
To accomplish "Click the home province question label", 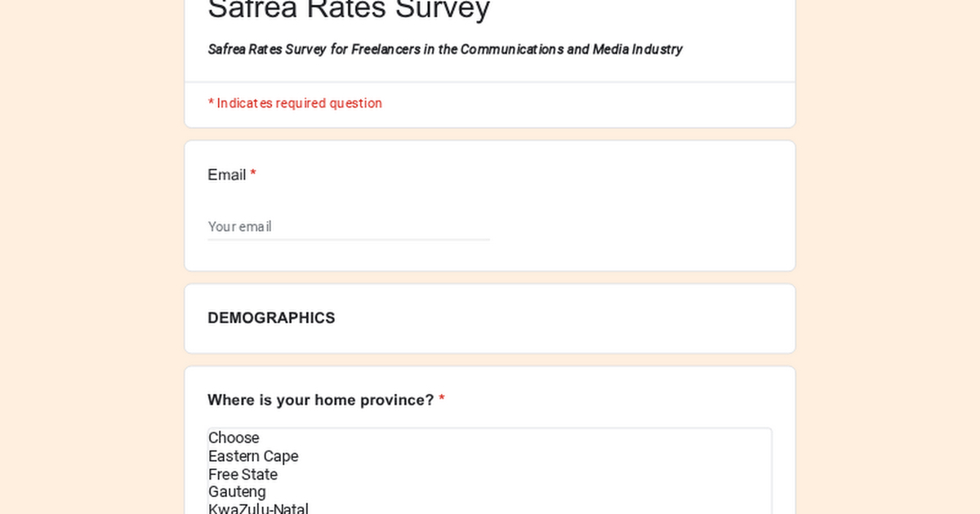I will pyautogui.click(x=320, y=400).
